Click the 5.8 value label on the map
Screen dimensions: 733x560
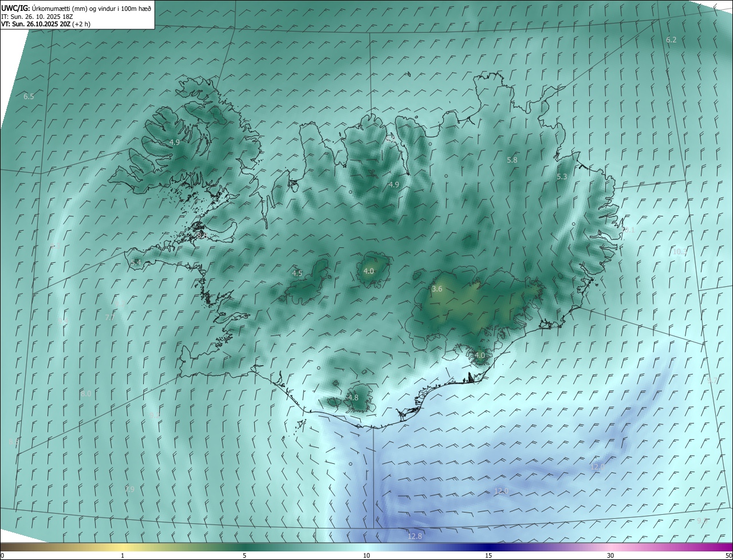(512, 160)
